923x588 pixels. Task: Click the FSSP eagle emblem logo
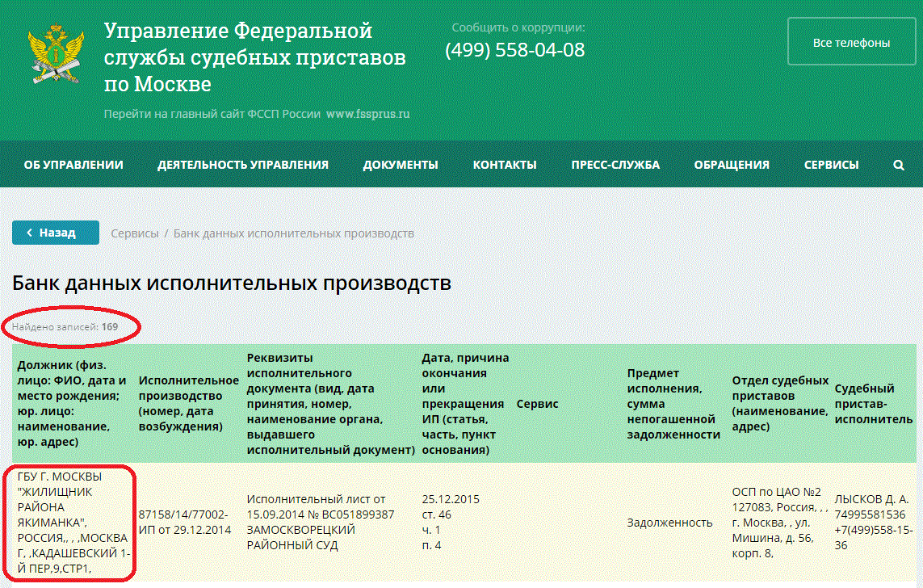pyautogui.click(x=57, y=53)
